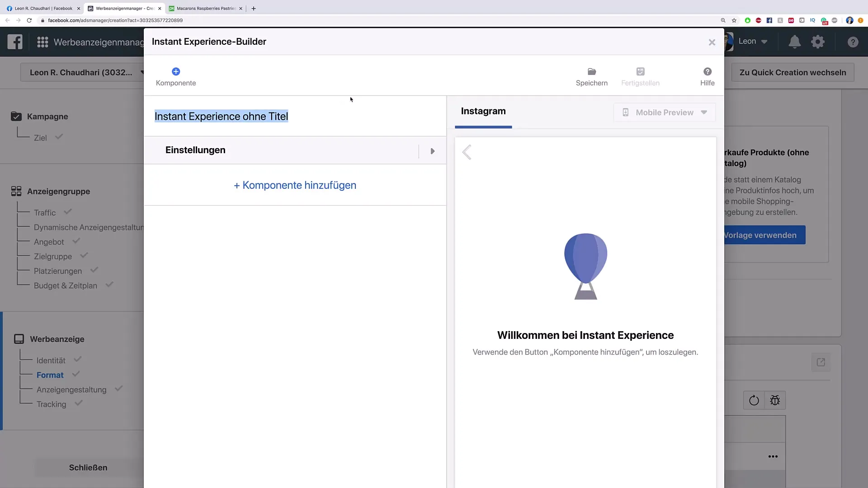Open Chrome profile avatar icon
The height and width of the screenshot is (488, 868).
[849, 20]
